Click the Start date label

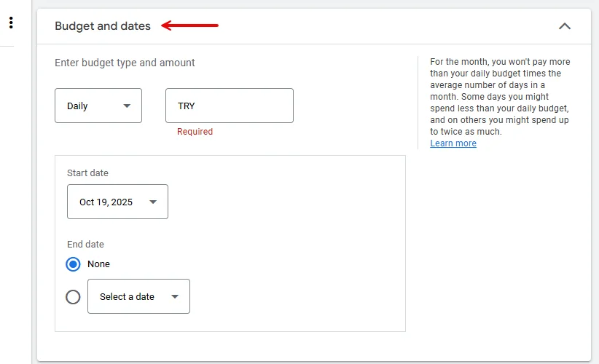[x=87, y=173]
